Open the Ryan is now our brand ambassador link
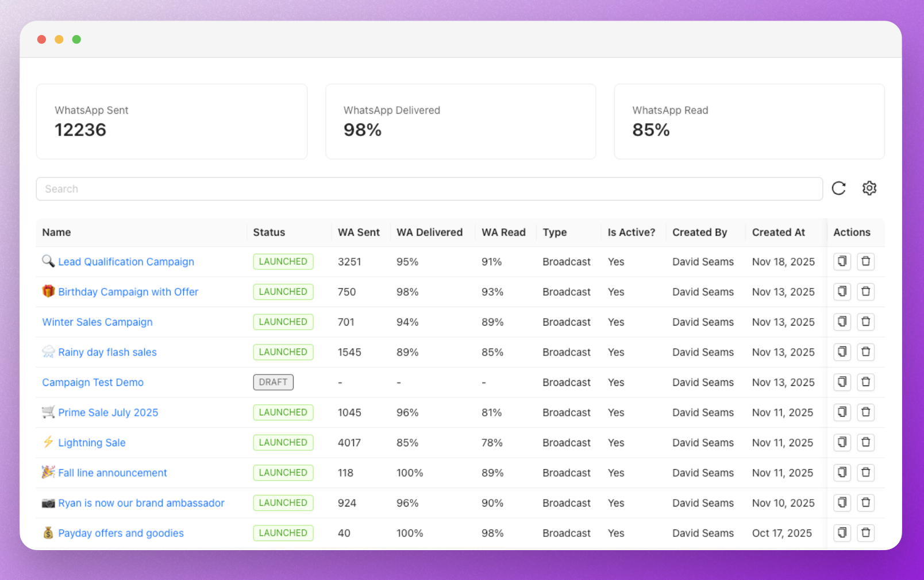This screenshot has height=580, width=924. pyautogui.click(x=141, y=503)
